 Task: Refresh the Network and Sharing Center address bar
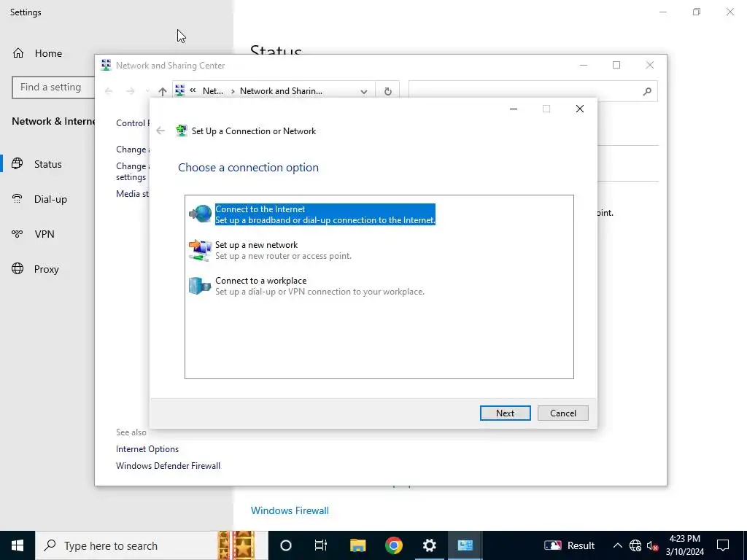point(388,91)
